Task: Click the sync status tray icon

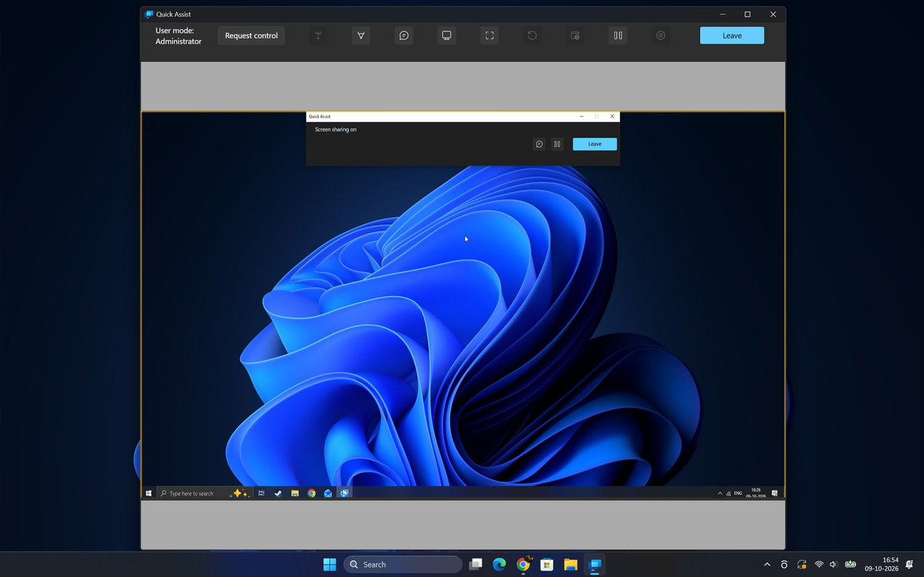Action: point(802,565)
